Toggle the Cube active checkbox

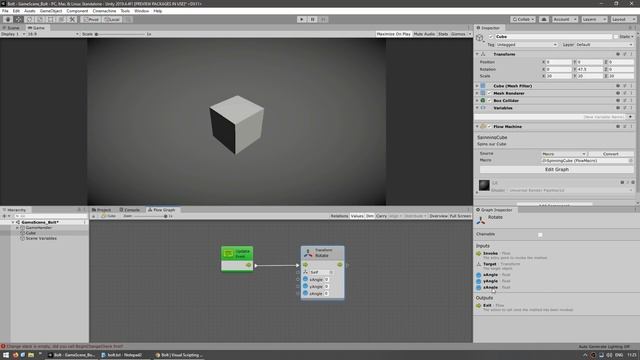[x=491, y=37]
